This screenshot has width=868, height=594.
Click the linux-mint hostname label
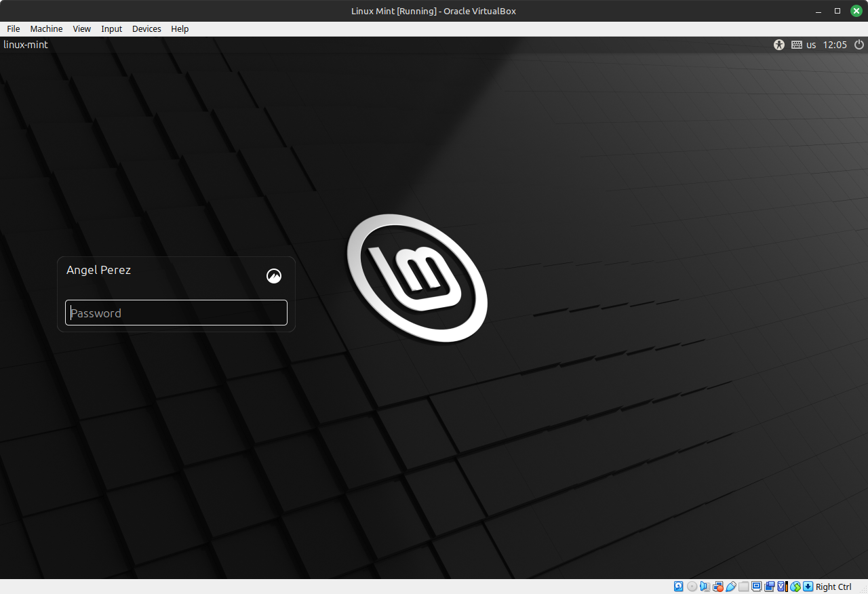click(x=26, y=45)
